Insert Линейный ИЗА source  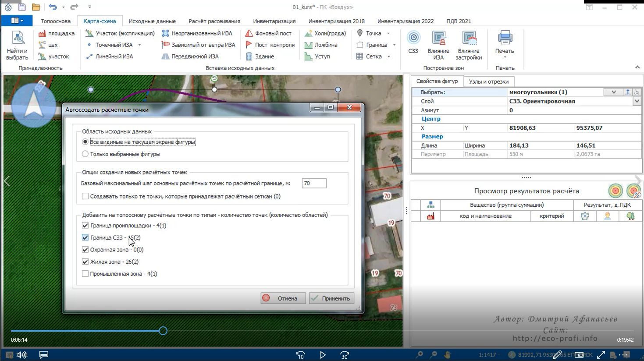(x=109, y=57)
